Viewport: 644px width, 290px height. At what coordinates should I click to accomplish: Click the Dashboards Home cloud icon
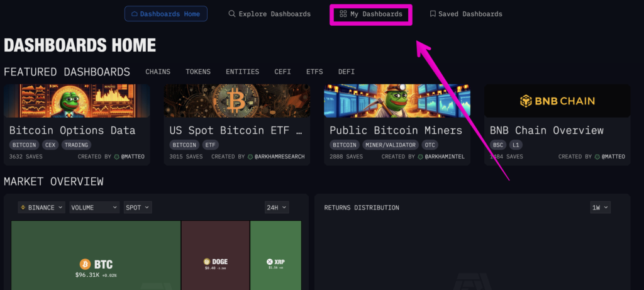[x=134, y=14]
